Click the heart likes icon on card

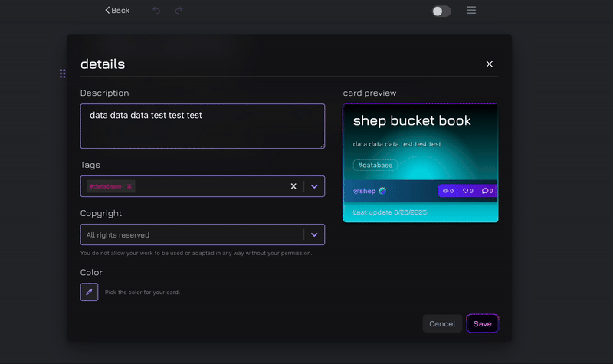pyautogui.click(x=466, y=191)
